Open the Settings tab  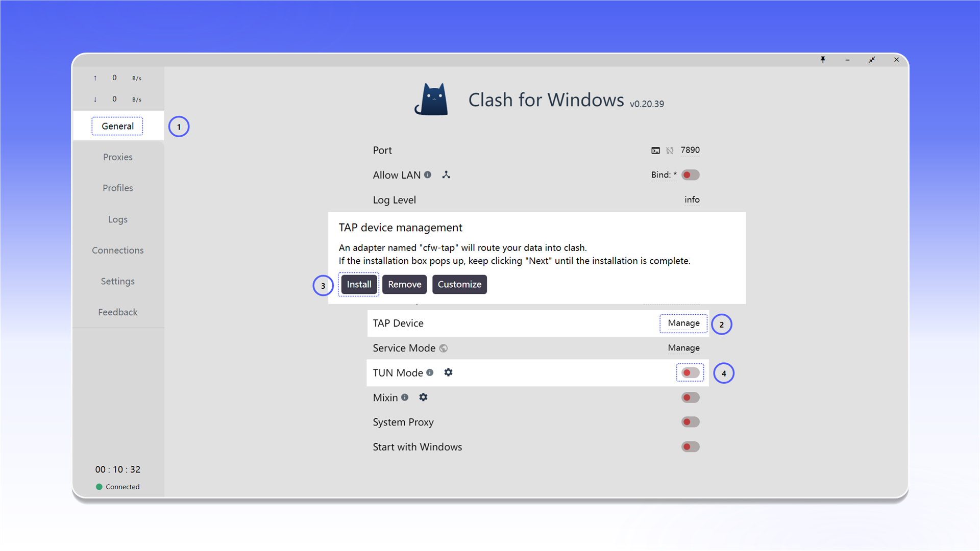[118, 281]
